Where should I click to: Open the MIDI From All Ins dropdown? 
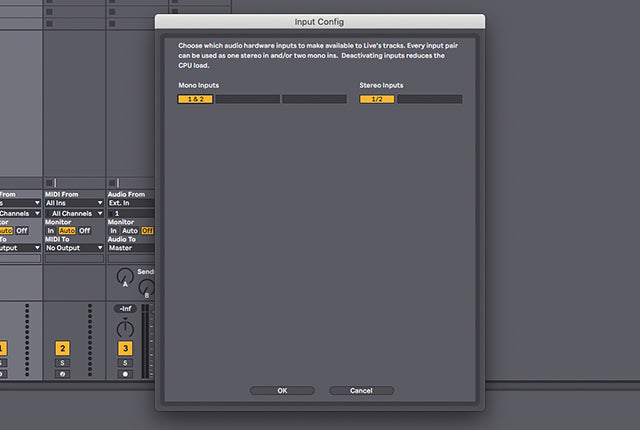click(74, 203)
